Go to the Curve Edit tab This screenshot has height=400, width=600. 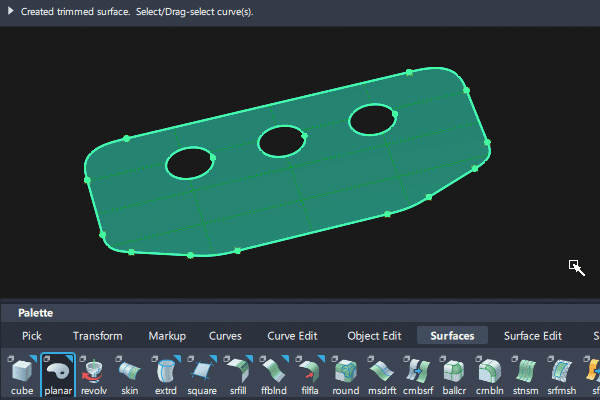point(292,336)
